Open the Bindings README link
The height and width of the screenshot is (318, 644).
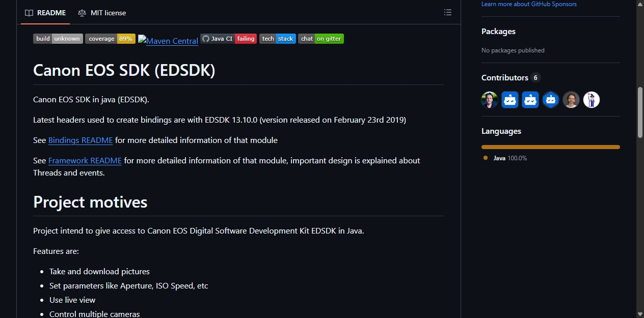pyautogui.click(x=81, y=140)
